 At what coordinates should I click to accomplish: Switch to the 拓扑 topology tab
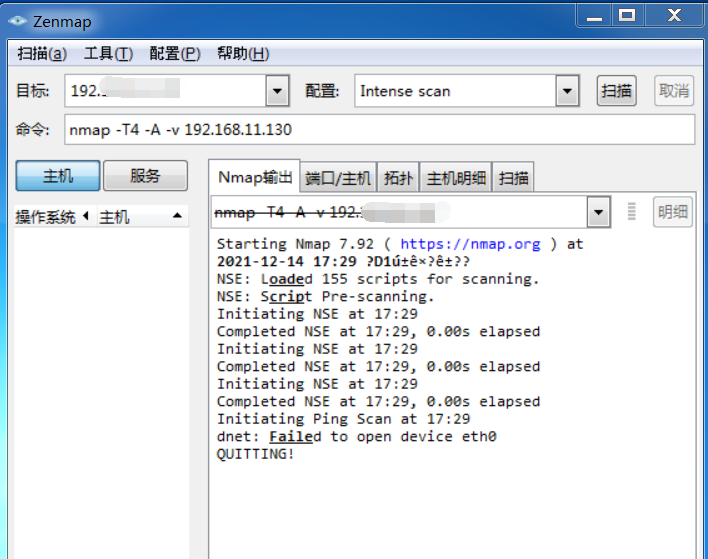pos(398,178)
